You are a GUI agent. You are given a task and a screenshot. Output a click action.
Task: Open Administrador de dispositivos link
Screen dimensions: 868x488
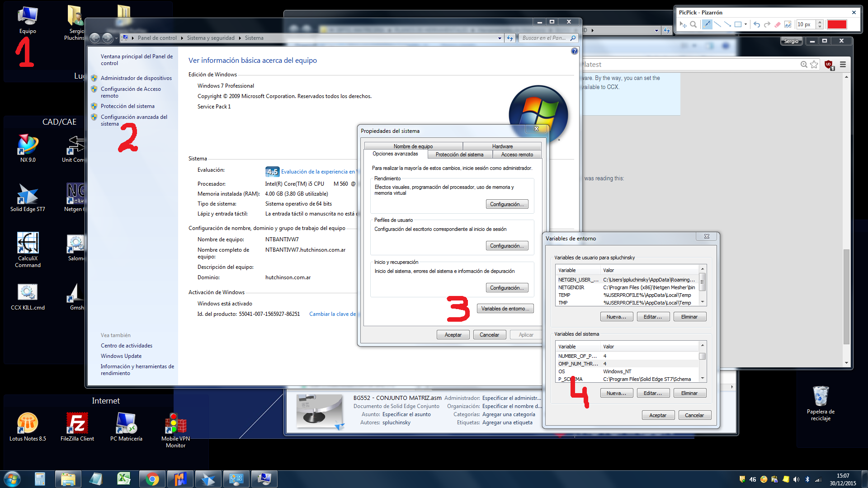(x=136, y=78)
